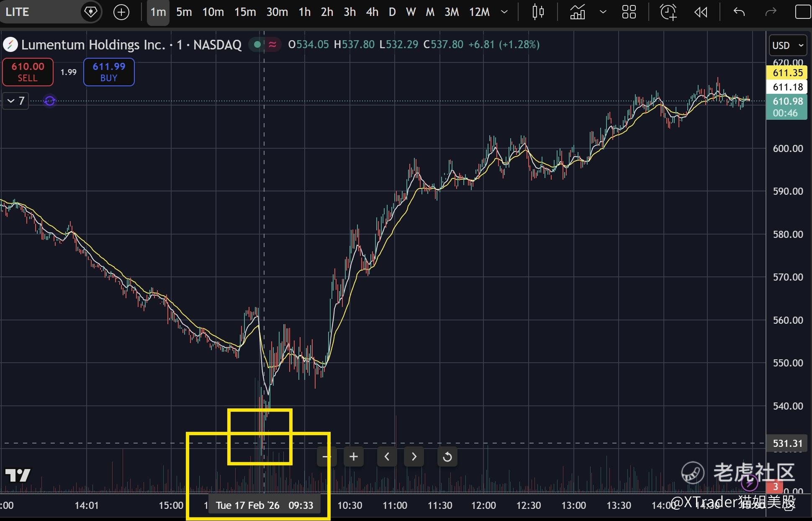812x521 pixels.
Task: Expand more time intervals dropdown
Action: pyautogui.click(x=504, y=12)
